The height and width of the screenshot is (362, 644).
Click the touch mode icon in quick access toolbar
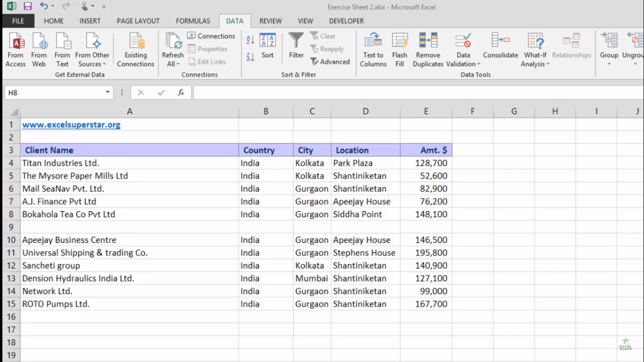click(84, 7)
